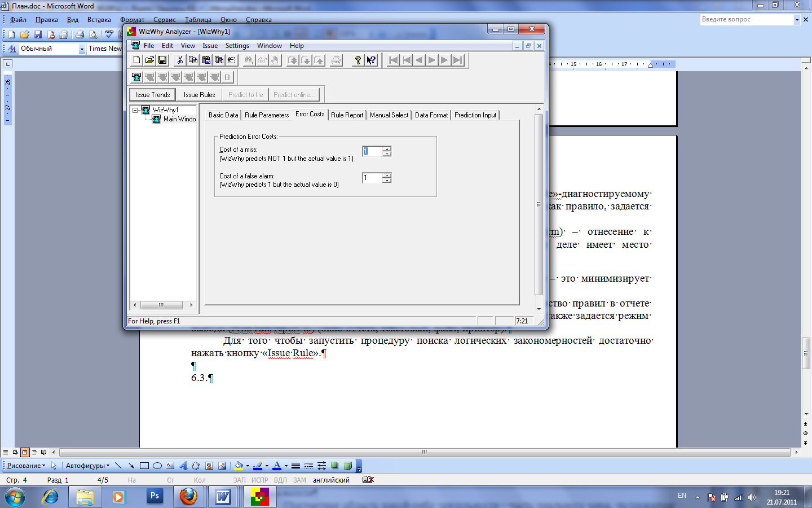The height and width of the screenshot is (508, 812).
Task: Insert picture icon in drawing toolbar
Action: tap(222, 466)
